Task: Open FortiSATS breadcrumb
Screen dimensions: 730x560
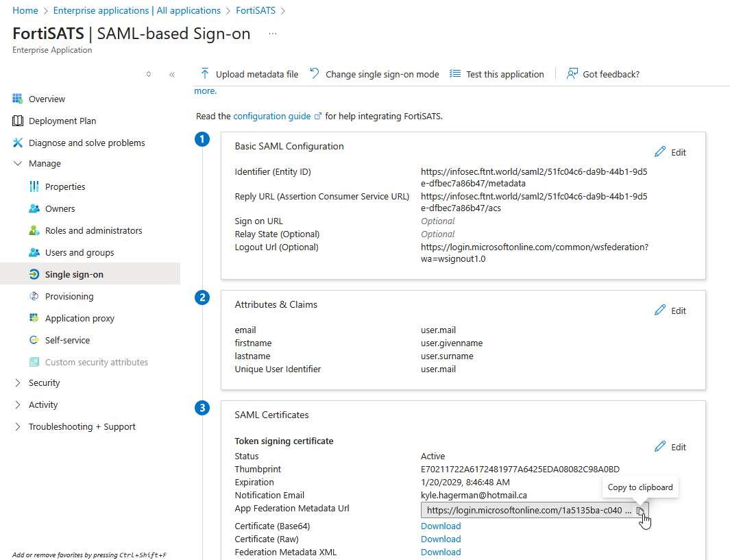Action: [256, 10]
